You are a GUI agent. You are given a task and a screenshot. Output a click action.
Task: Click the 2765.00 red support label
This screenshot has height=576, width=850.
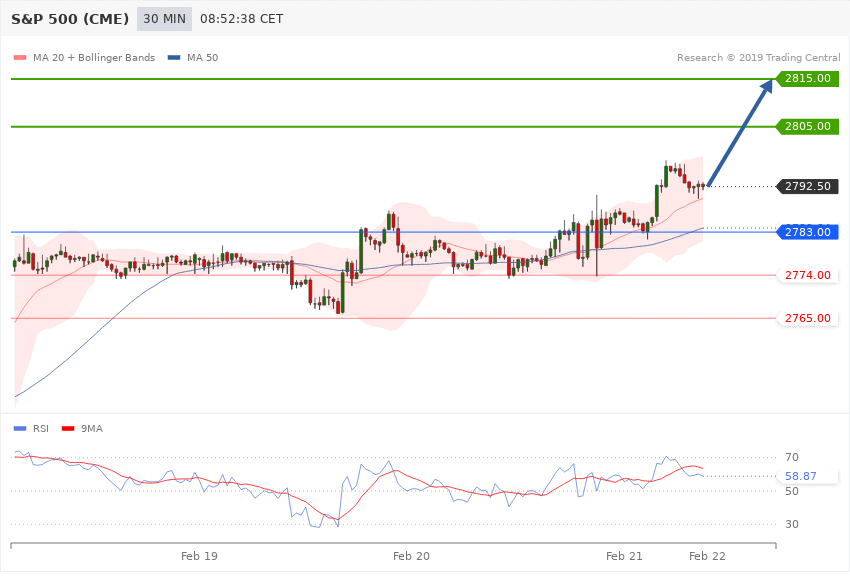coord(808,318)
